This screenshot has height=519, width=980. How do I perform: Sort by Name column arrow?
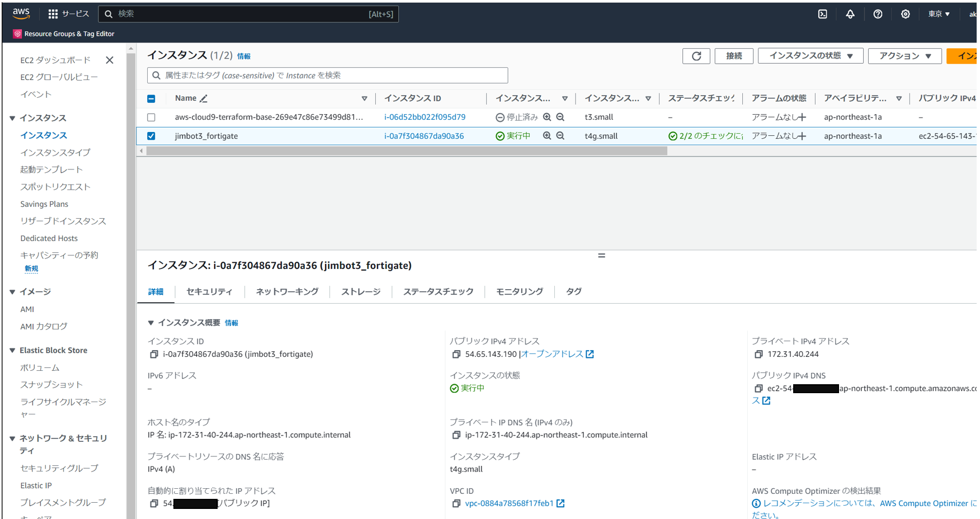pos(364,98)
